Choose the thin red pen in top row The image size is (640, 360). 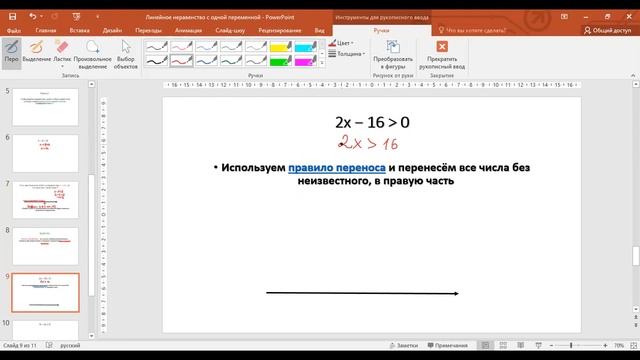click(181, 46)
